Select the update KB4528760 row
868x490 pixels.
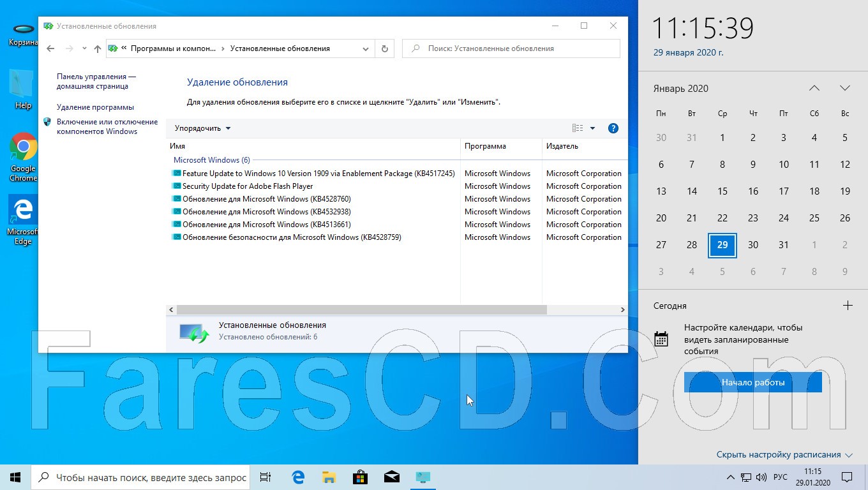tap(397, 199)
